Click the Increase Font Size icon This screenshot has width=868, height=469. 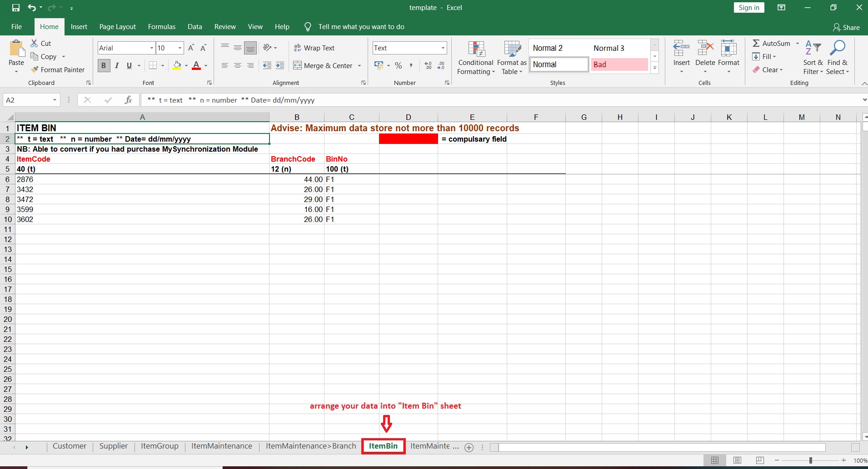tap(191, 48)
